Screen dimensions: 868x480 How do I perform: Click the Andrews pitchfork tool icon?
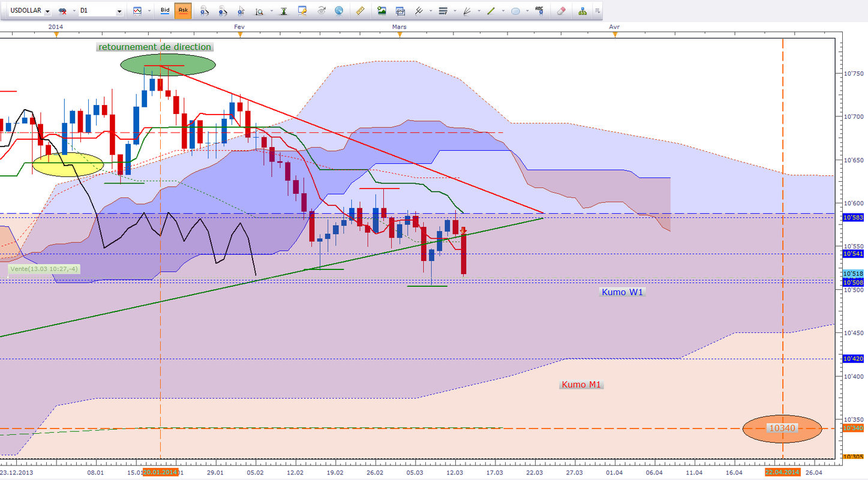coord(419,11)
